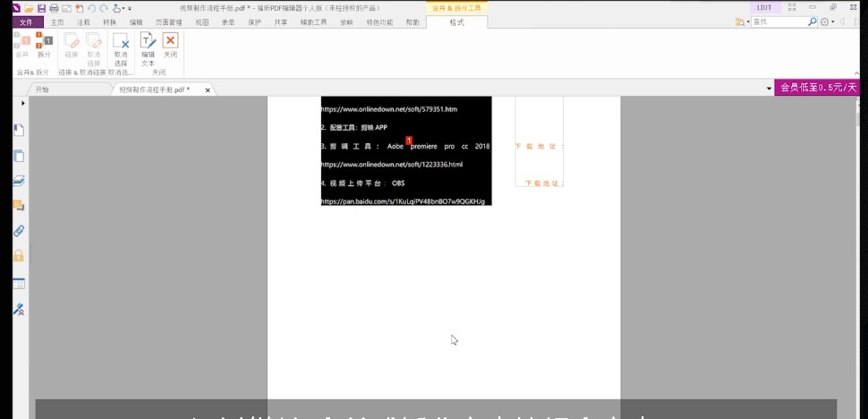Click the Save disk icon
Screen dimensions: 868x419
[41, 8]
